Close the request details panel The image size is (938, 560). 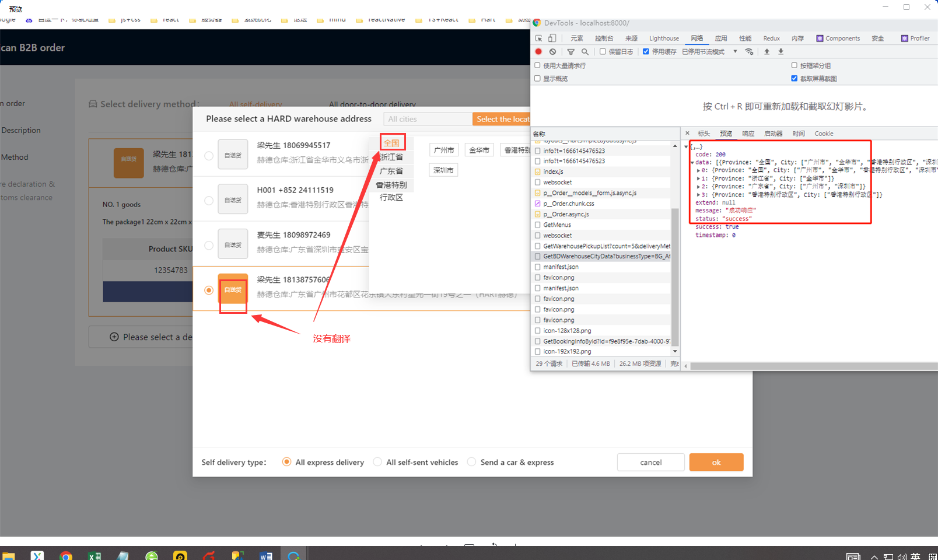tap(687, 134)
